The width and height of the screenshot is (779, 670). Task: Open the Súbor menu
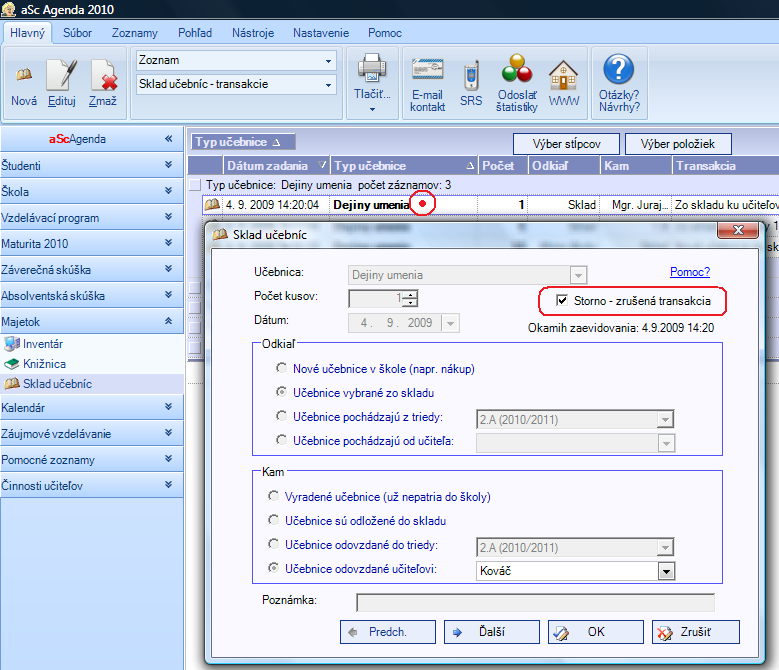pos(78,33)
